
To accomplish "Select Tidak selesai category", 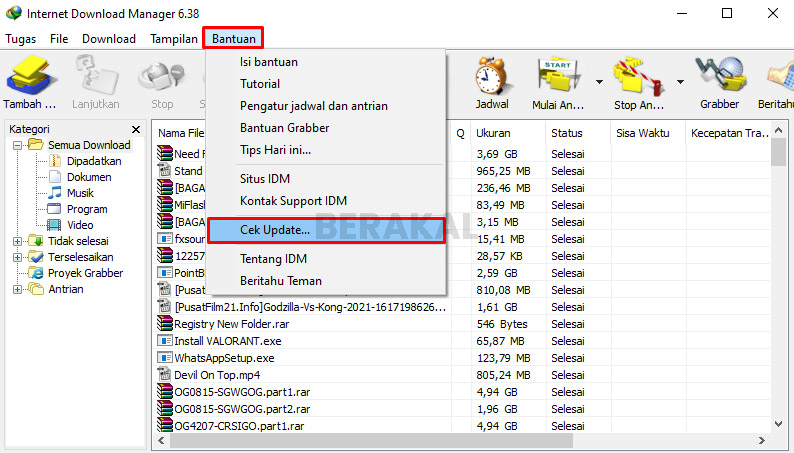I will coord(78,241).
